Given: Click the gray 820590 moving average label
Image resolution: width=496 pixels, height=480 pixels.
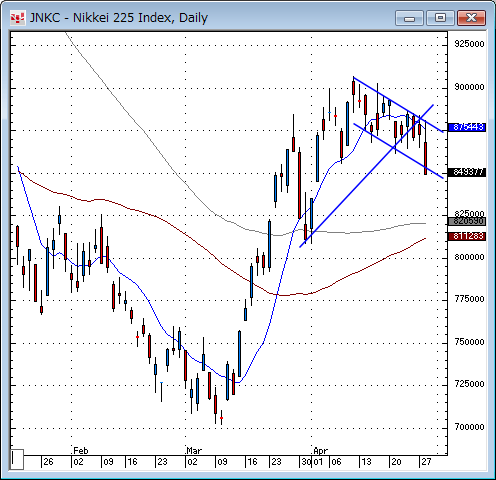Looking at the screenshot, I should (x=468, y=221).
